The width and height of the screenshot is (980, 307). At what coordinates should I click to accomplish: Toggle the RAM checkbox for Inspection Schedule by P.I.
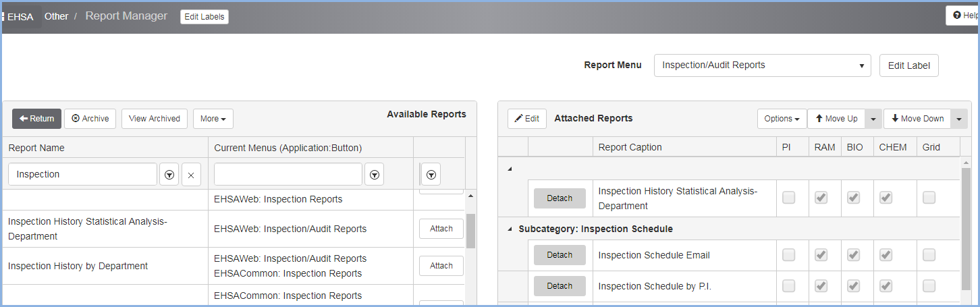821,286
